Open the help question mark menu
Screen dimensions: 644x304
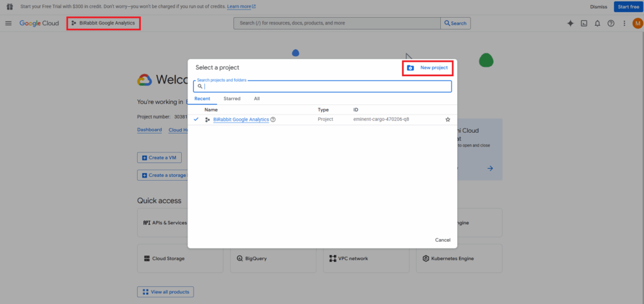click(x=611, y=23)
